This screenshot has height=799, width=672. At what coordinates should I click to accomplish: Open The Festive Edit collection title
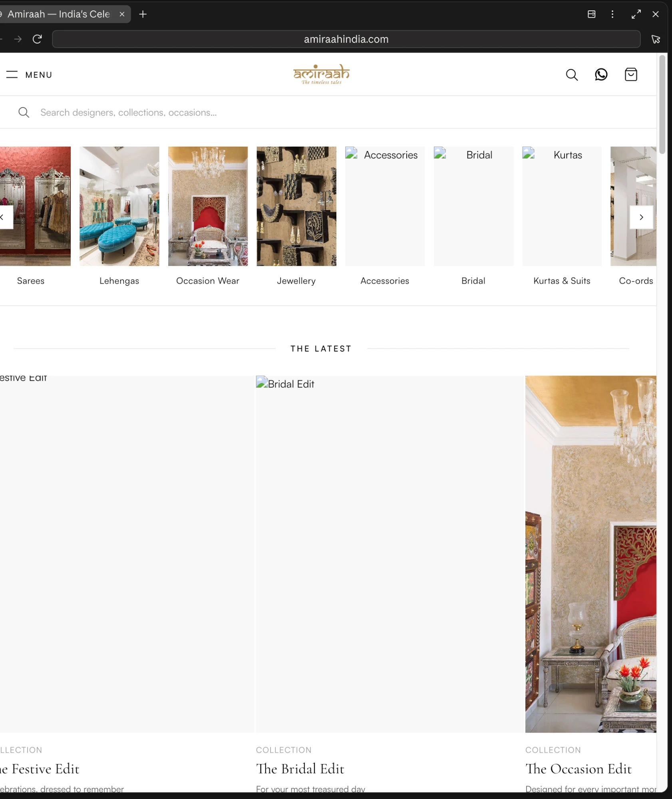point(40,769)
